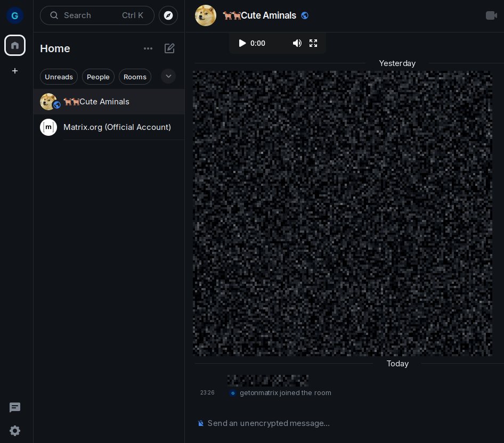This screenshot has height=443, width=504.
Task: Open Settings gear icon at bottom left
Action: [x=15, y=431]
